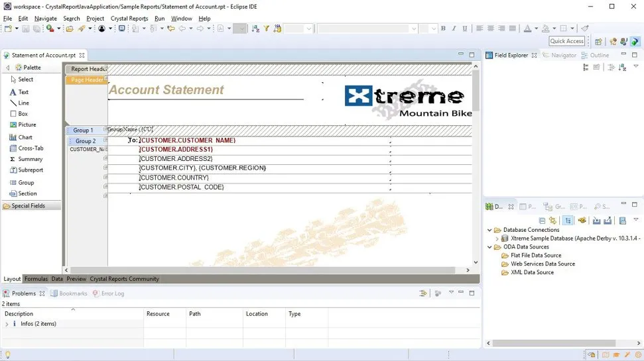
Task: Select the Chart tool in Palette
Action: (21, 137)
